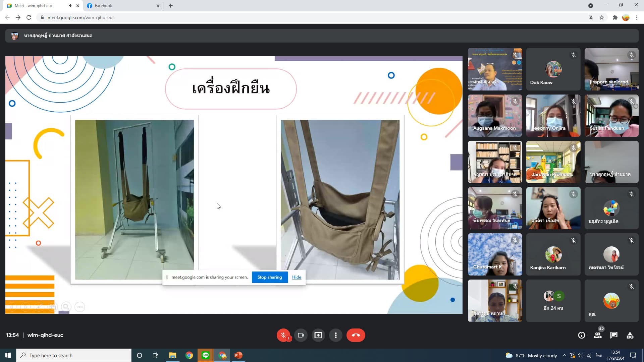Open PowerPoint from taskbar

(238, 355)
